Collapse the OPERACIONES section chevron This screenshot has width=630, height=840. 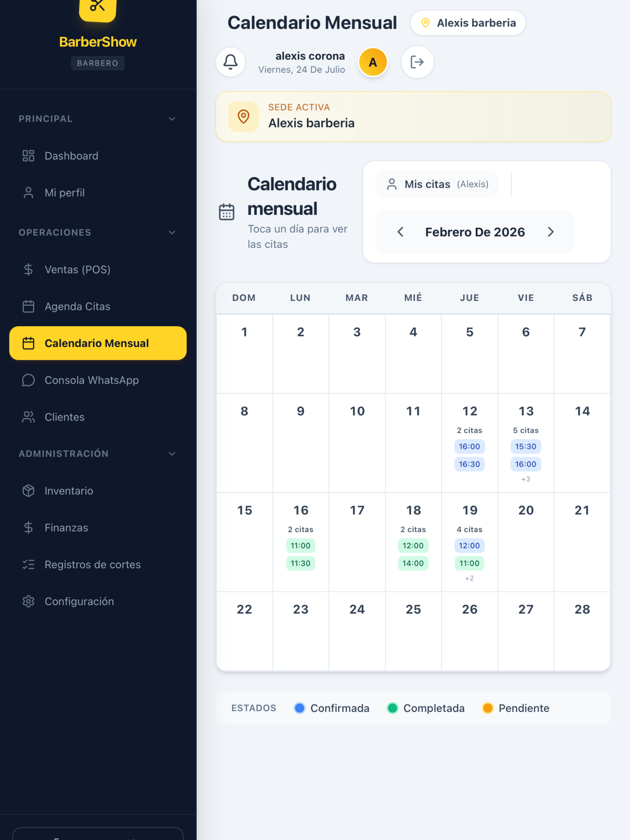pos(172,232)
